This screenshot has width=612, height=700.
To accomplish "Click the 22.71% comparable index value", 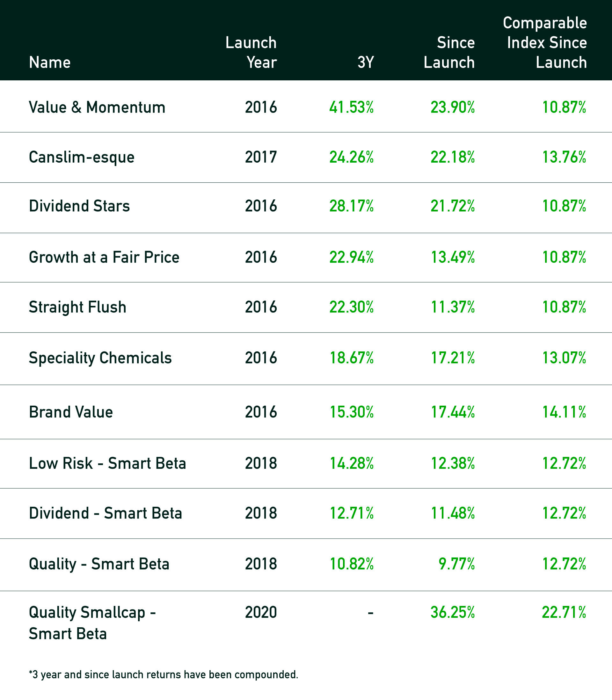I will (564, 612).
